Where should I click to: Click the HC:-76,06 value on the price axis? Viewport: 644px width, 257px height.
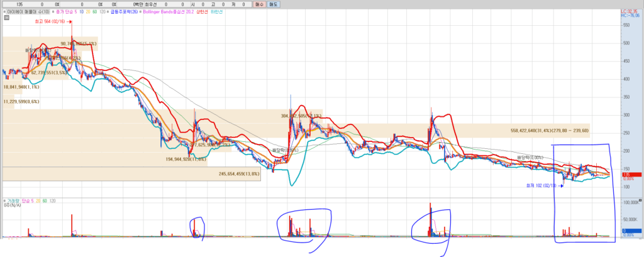point(631,16)
